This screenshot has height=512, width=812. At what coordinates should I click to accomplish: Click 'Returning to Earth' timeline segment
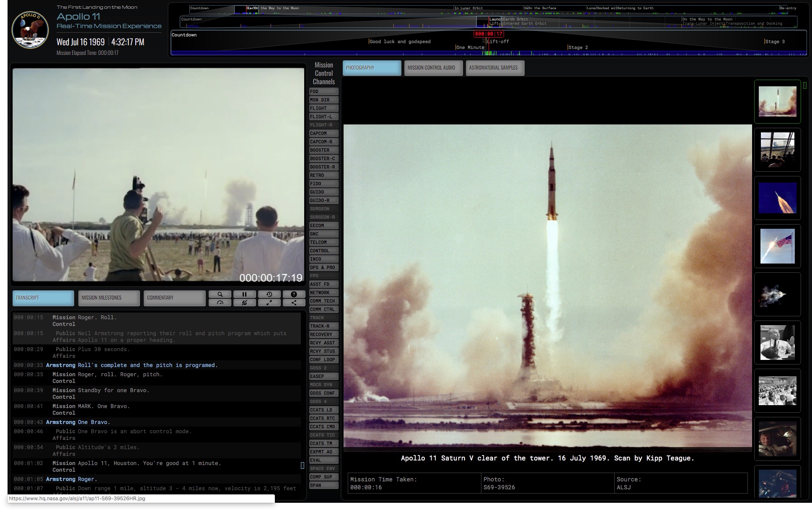coord(635,8)
